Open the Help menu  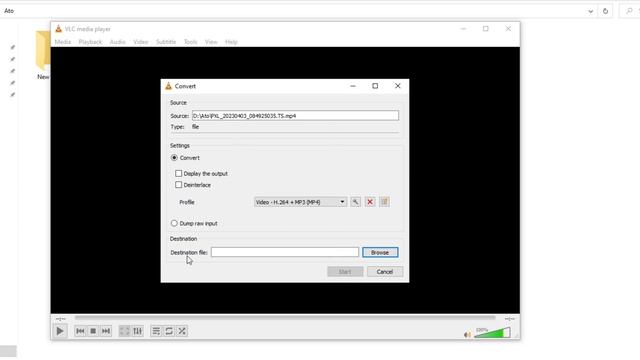[231, 42]
